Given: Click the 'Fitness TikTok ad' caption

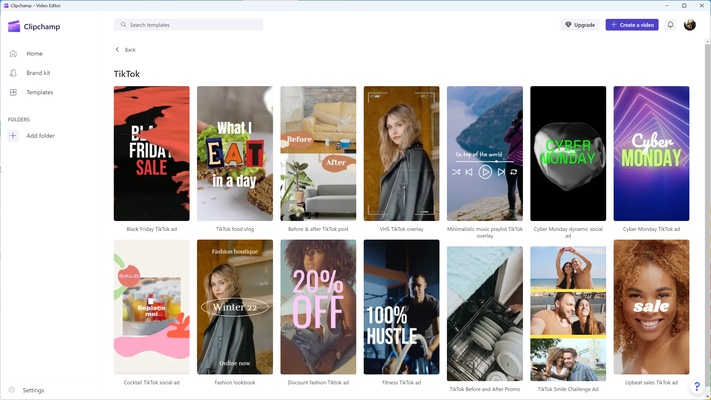Looking at the screenshot, I should pos(401,382).
